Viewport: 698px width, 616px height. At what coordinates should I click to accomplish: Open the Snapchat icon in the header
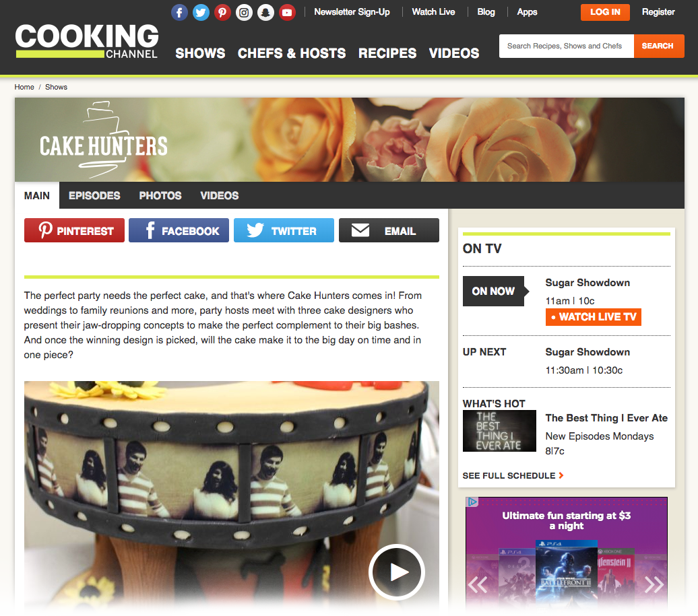[x=265, y=12]
